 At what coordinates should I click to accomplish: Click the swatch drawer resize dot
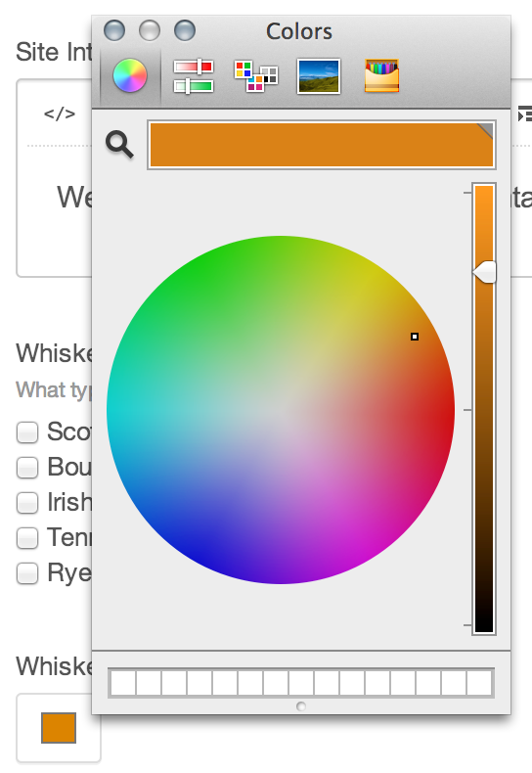click(301, 706)
